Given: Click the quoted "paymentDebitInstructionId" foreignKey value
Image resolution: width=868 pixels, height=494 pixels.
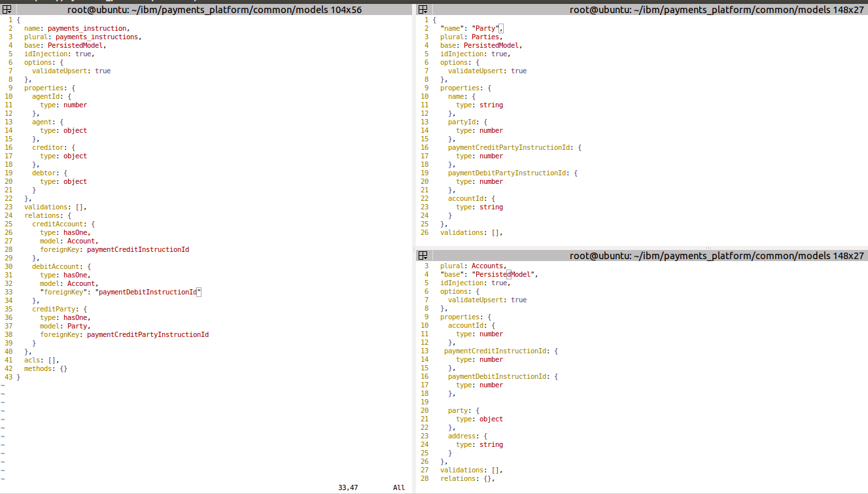Looking at the screenshot, I should coord(148,292).
